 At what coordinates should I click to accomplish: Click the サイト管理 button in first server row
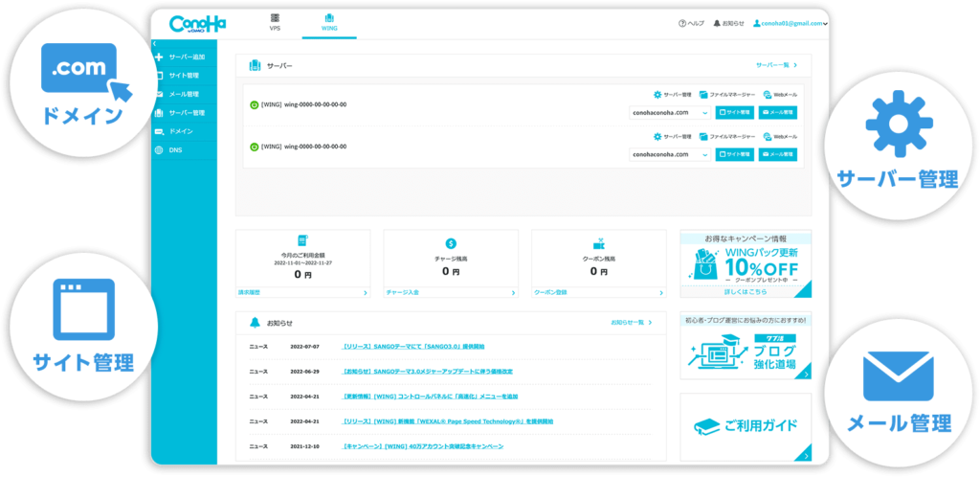(x=735, y=112)
